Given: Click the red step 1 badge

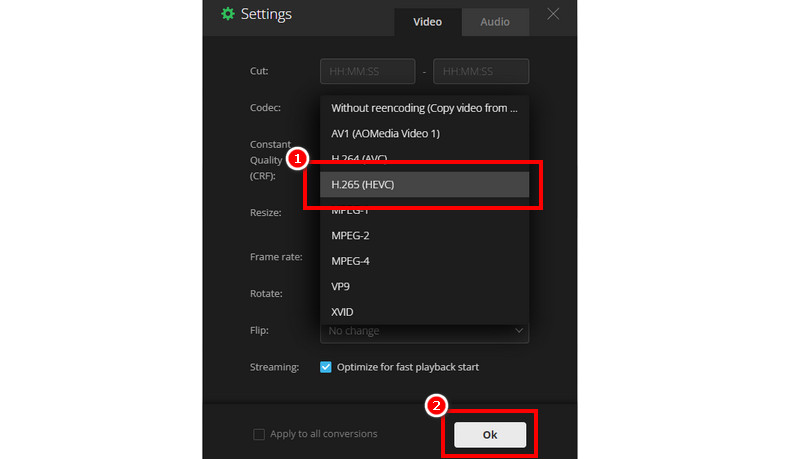Looking at the screenshot, I should point(297,158).
